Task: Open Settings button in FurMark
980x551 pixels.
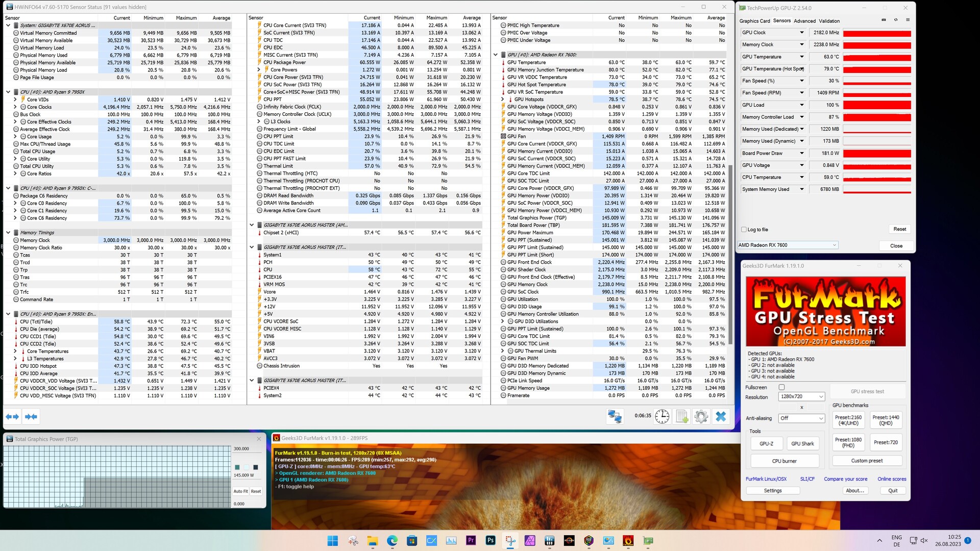Action: [773, 490]
